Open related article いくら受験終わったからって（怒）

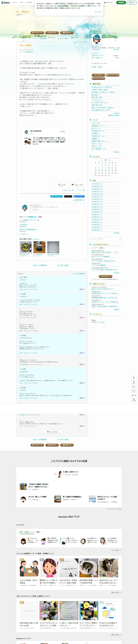[x=29, y=220]
